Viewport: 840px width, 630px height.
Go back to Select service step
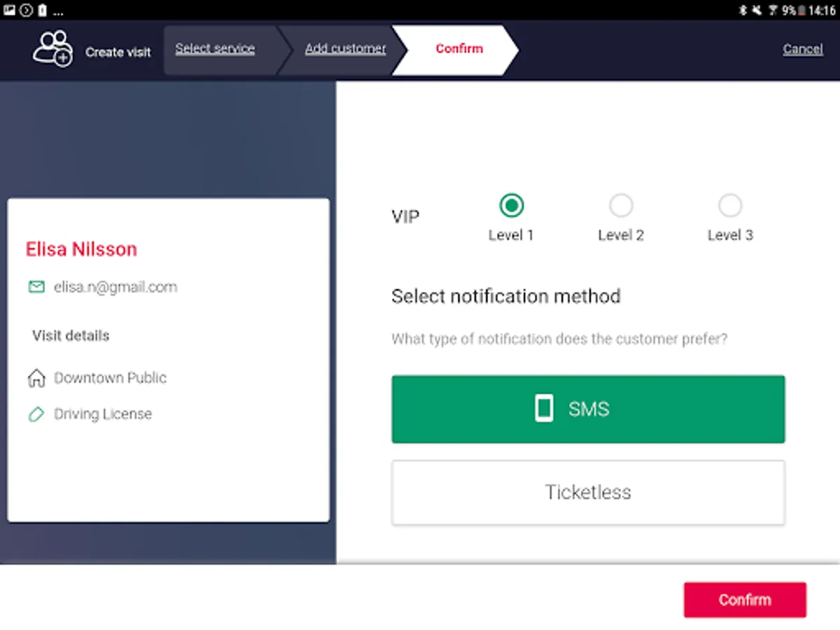[215, 49]
